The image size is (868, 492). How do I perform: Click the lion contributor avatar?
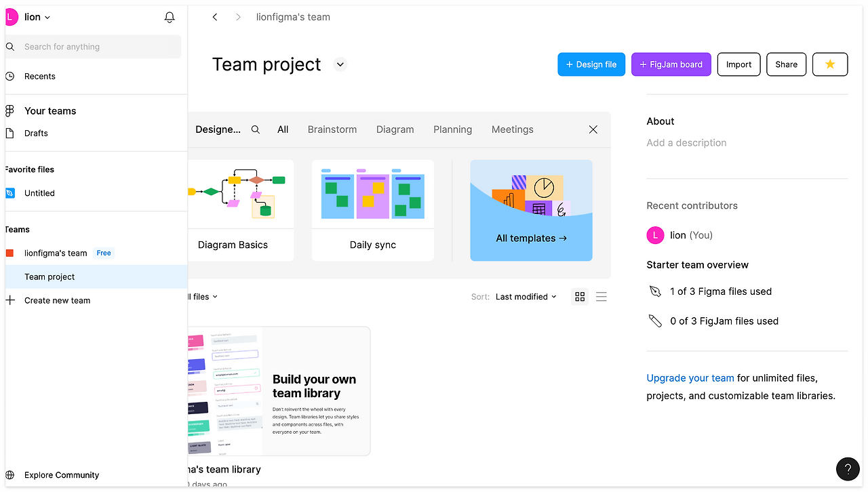655,235
